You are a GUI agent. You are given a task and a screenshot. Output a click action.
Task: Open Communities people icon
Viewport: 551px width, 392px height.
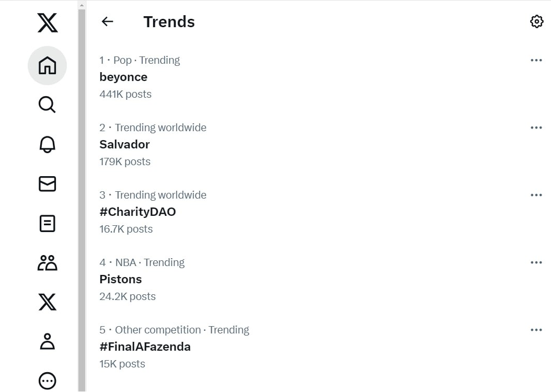(x=47, y=263)
